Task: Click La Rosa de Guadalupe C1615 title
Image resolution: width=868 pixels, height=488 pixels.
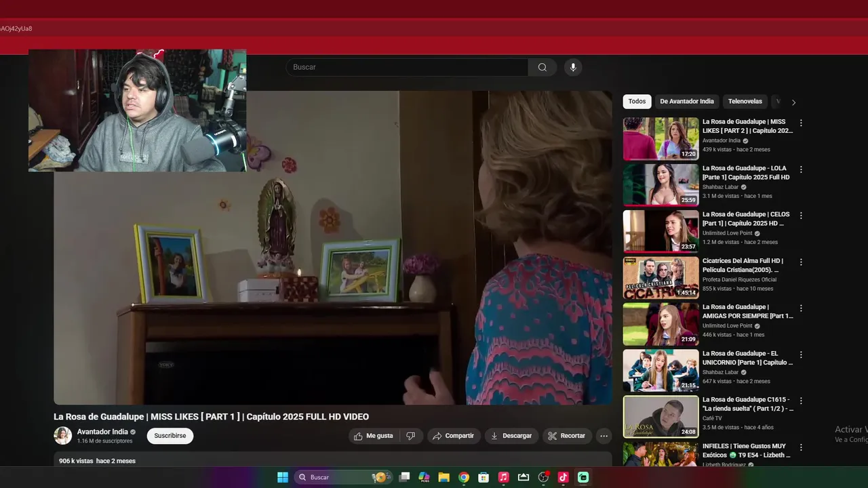Action: [748, 404]
